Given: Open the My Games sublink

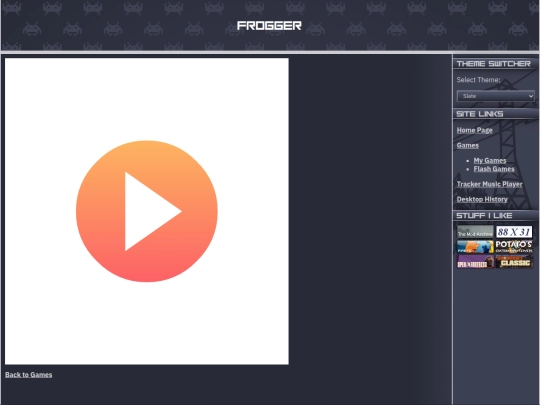Looking at the screenshot, I should point(490,160).
